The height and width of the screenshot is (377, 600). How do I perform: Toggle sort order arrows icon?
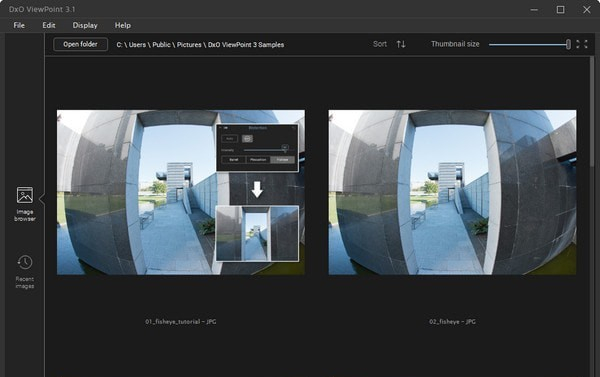point(401,44)
